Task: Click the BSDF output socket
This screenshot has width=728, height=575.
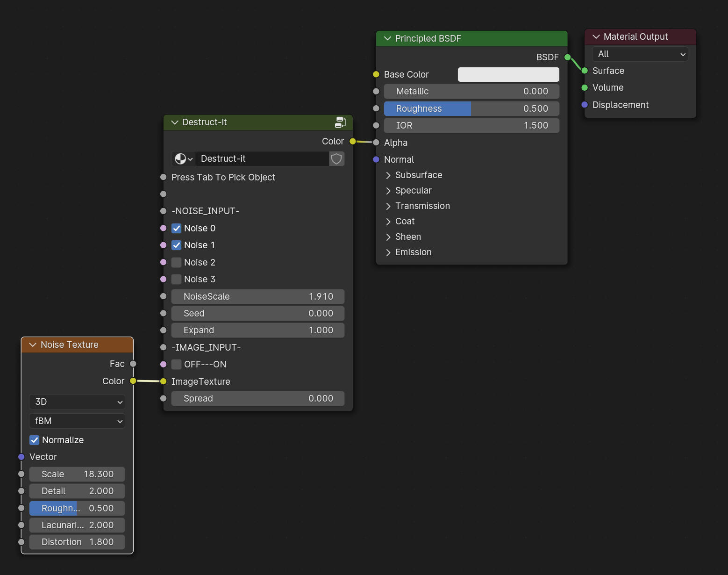Action: click(x=567, y=57)
